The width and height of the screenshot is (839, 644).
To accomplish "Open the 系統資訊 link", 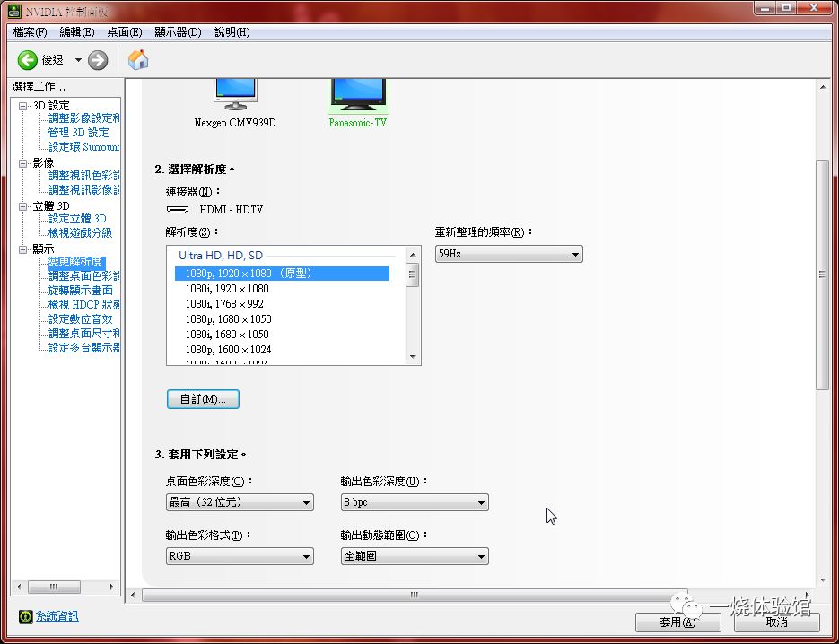I will (57, 617).
